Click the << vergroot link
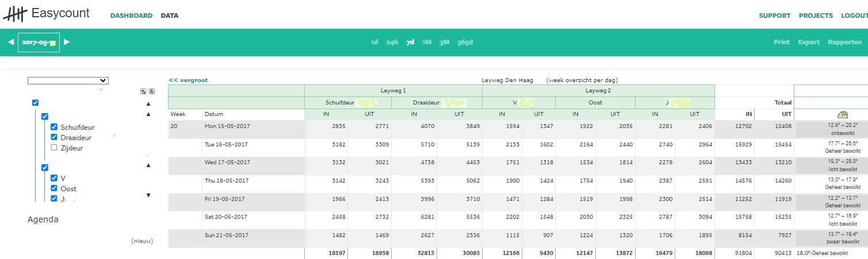 pyautogui.click(x=188, y=80)
